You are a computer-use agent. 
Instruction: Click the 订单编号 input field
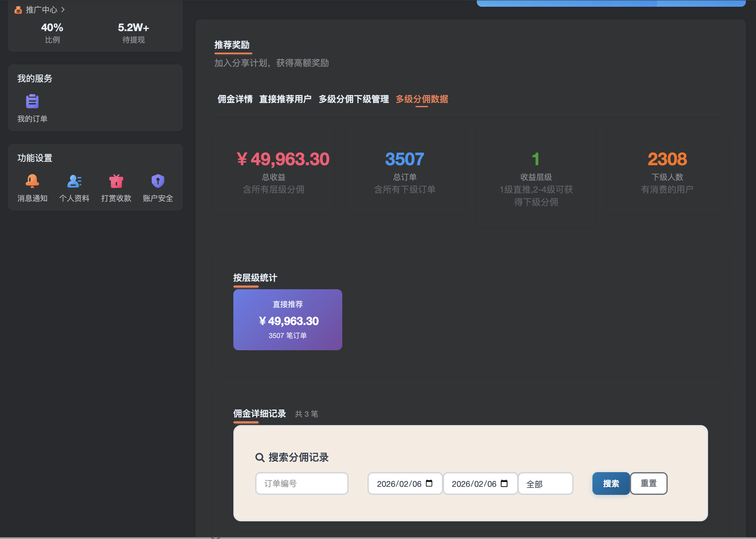pos(301,484)
